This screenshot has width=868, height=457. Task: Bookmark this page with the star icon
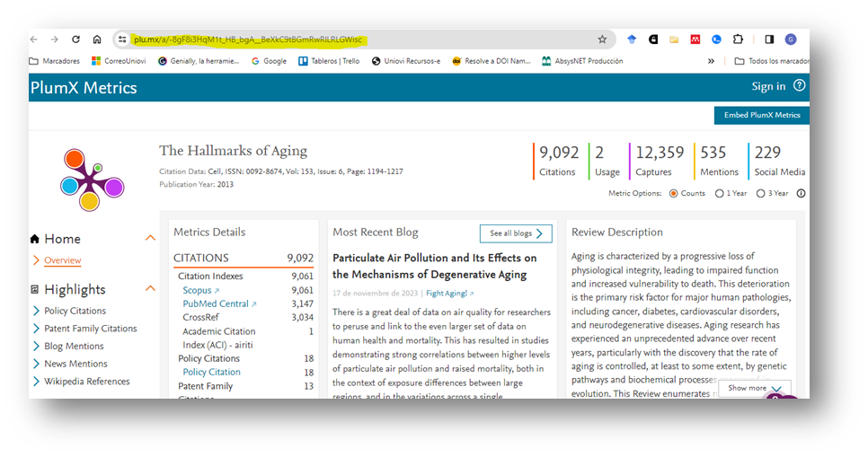602,40
